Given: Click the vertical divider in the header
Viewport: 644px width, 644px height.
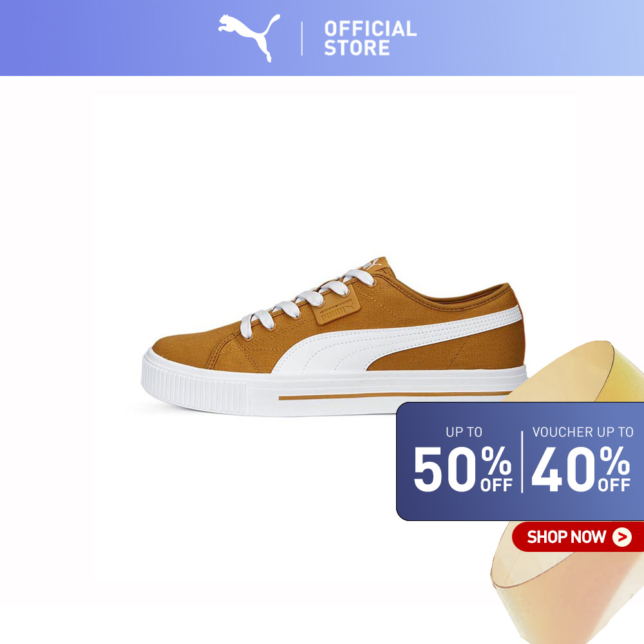Looking at the screenshot, I should (x=302, y=39).
